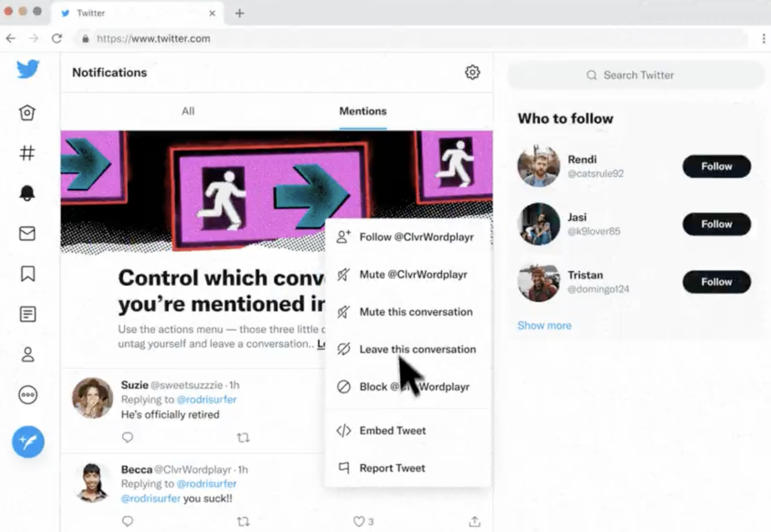
Task: Choose Report Tweet from the menu
Action: 392,468
